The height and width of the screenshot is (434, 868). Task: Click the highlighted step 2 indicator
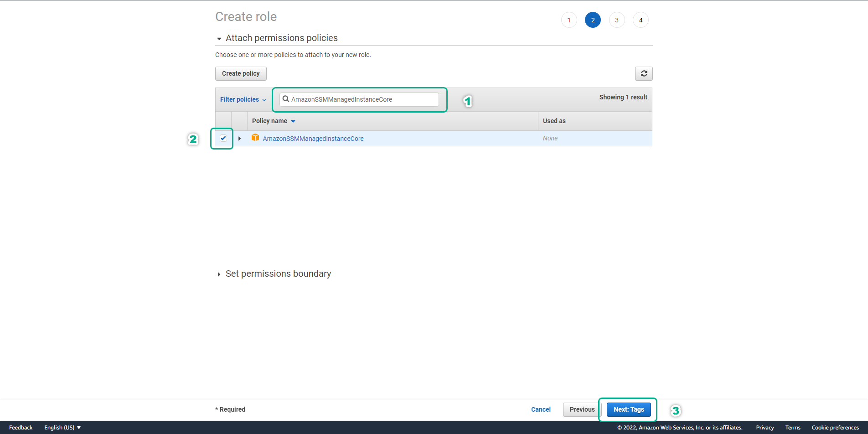click(593, 20)
